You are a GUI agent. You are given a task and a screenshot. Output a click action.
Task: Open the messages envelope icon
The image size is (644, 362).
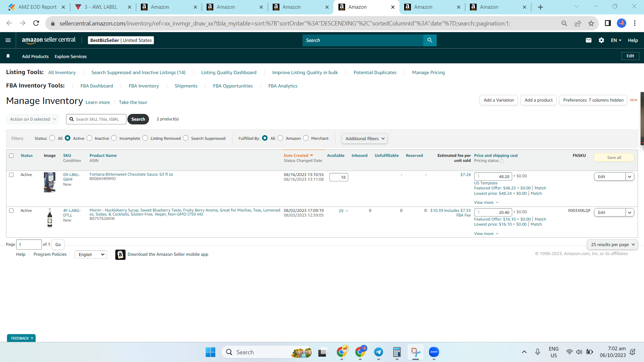coord(588,40)
